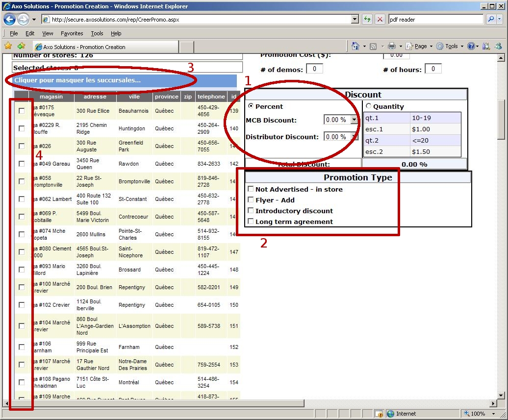Print the page with the printer icon
The image size is (508, 420).
coord(392,46)
